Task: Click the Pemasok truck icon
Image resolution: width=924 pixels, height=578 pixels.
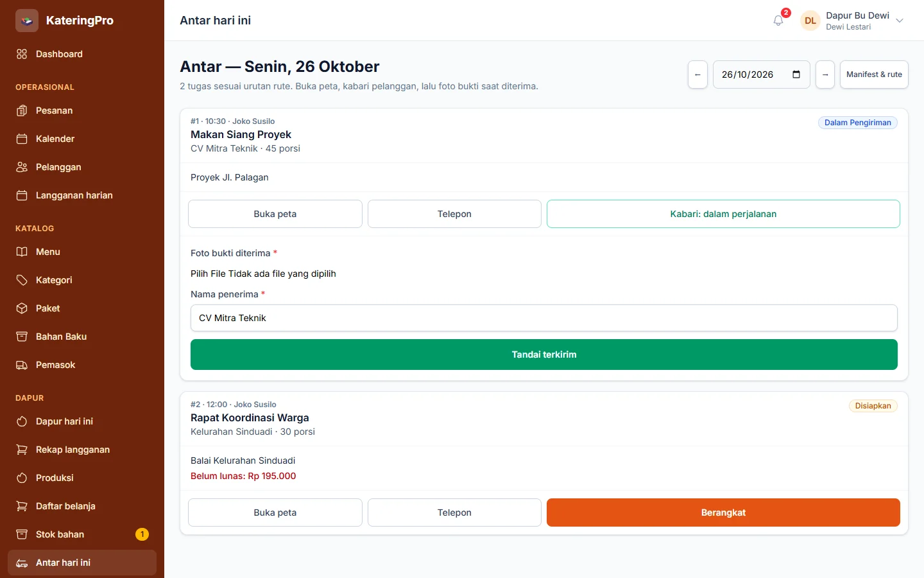Action: pos(22,365)
